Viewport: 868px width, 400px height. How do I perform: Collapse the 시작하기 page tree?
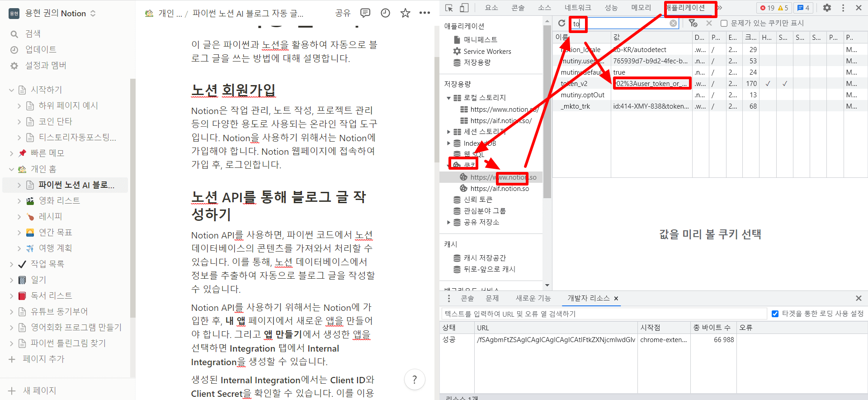pos(12,90)
